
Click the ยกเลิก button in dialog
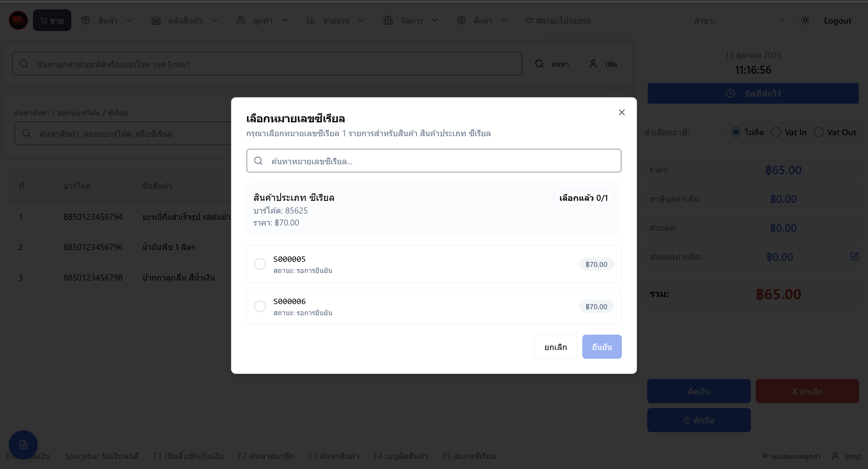click(x=555, y=347)
